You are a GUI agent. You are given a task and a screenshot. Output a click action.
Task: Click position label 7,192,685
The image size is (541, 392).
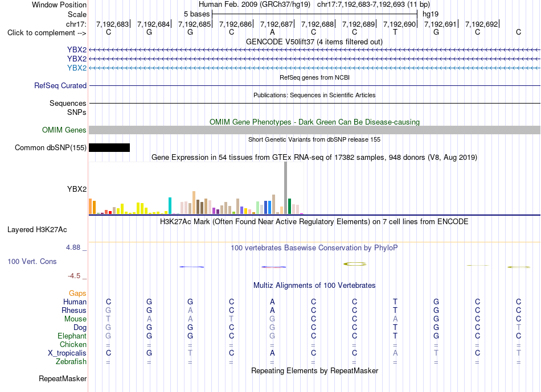pyautogui.click(x=195, y=24)
